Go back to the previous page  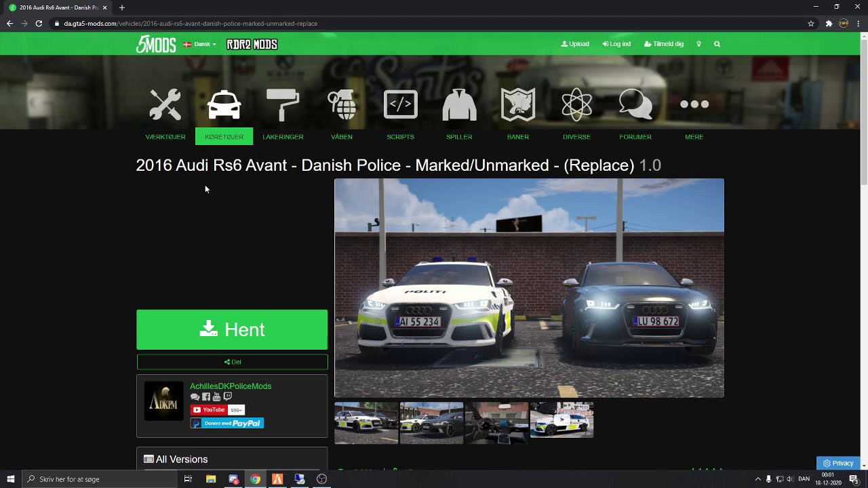9,24
